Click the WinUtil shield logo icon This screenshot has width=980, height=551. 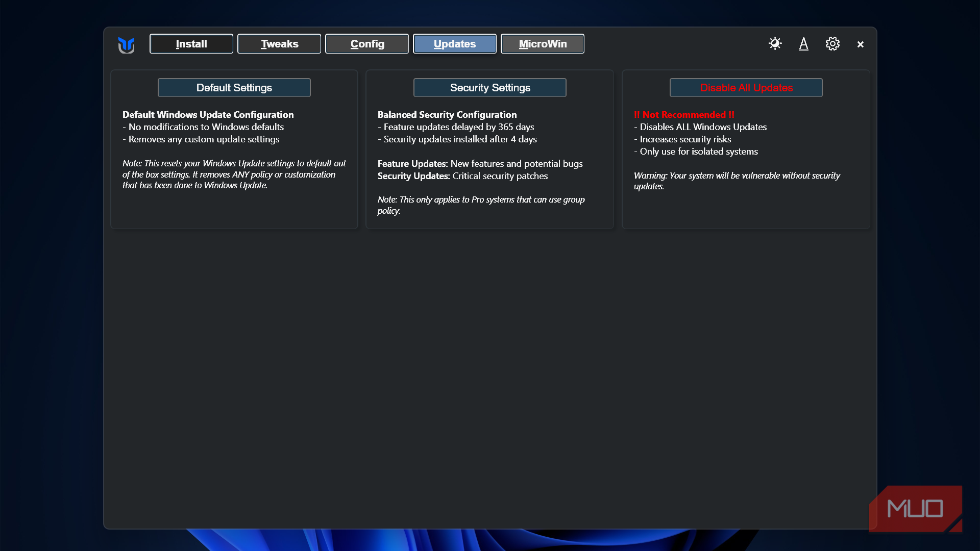tap(126, 44)
